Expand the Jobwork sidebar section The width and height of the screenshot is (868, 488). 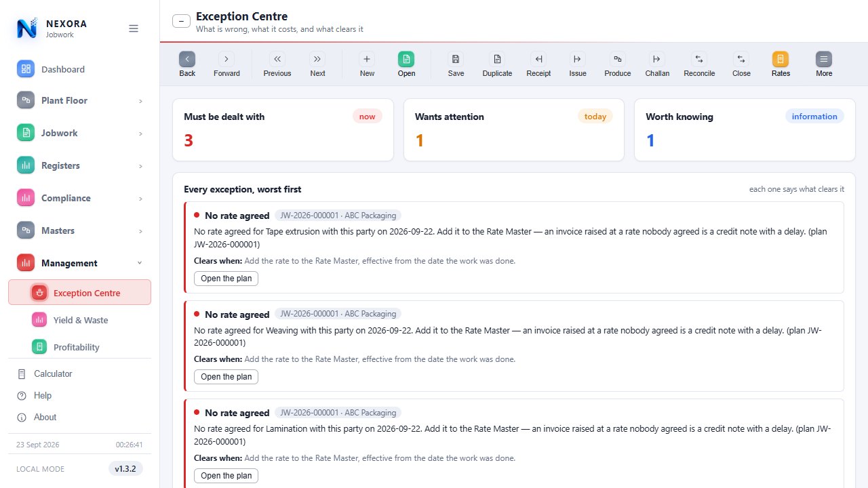click(x=80, y=133)
